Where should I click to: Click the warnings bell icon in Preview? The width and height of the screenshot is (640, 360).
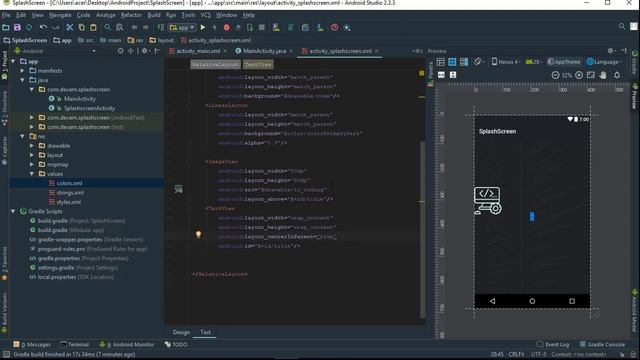[617, 75]
